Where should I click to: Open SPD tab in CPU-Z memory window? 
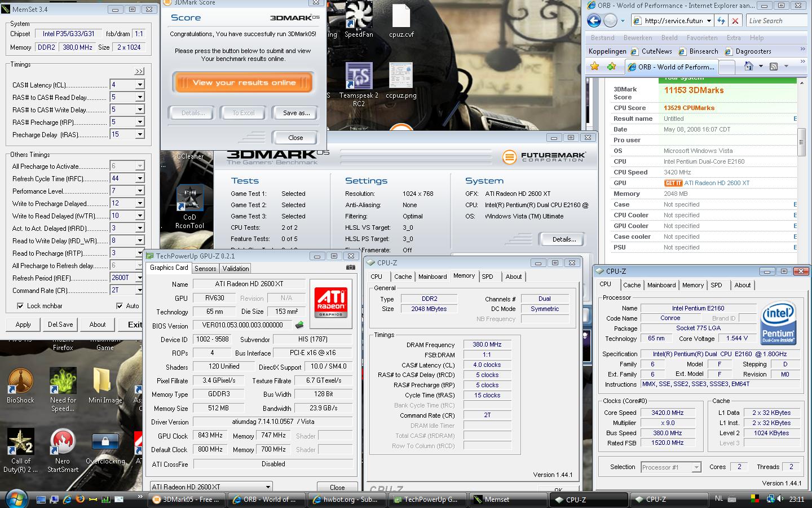pyautogui.click(x=487, y=277)
